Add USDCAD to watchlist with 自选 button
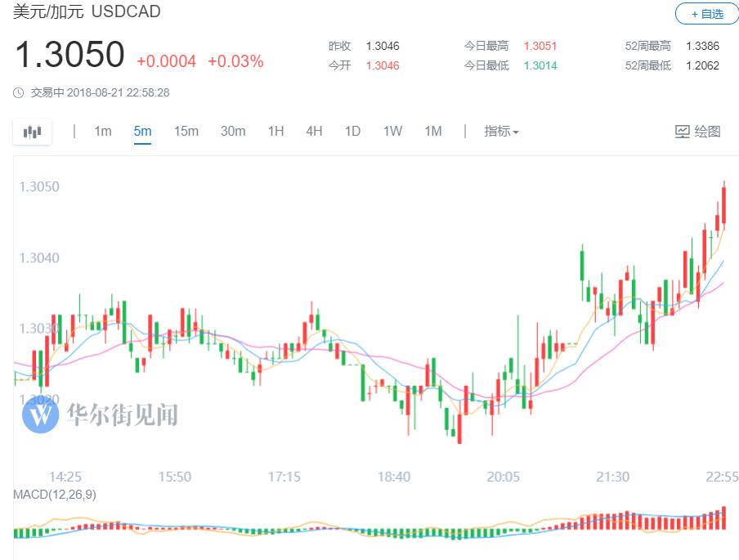Image resolution: width=739 pixels, height=560 pixels. 706,14
